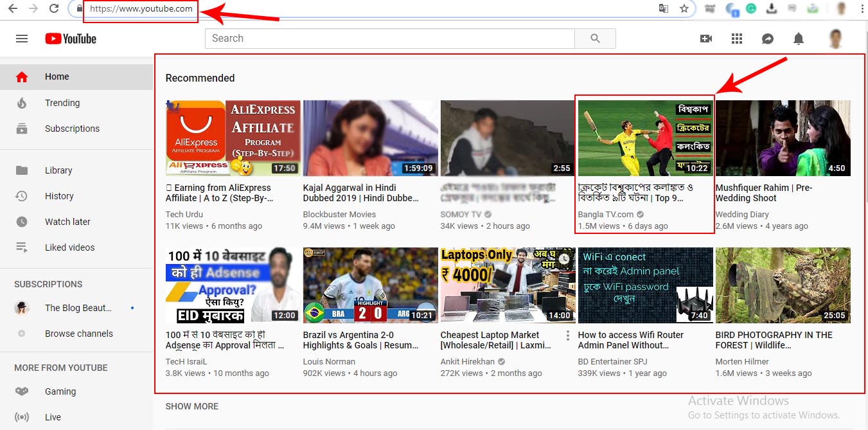Open TecH IsraiL channel link

pos(186,362)
